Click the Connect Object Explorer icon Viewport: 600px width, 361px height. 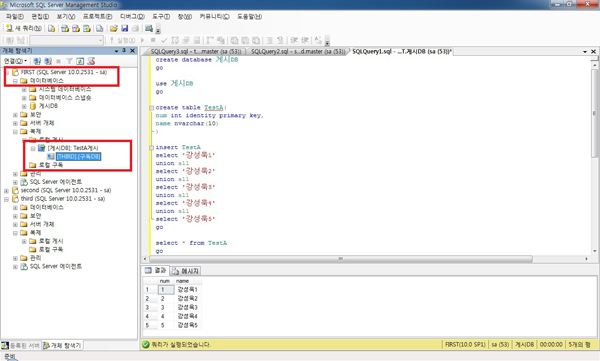[37, 61]
